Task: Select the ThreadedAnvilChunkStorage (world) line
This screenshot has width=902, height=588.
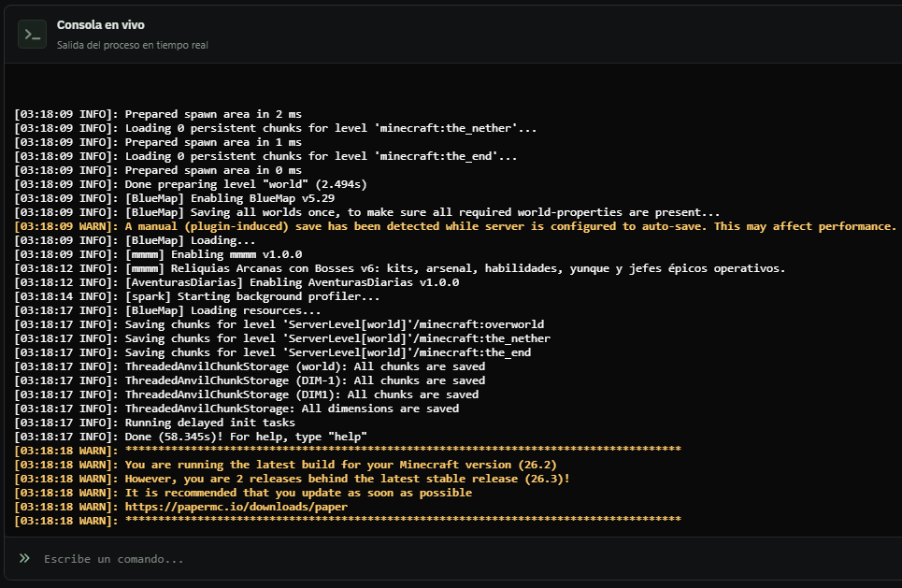Action: click(x=250, y=366)
